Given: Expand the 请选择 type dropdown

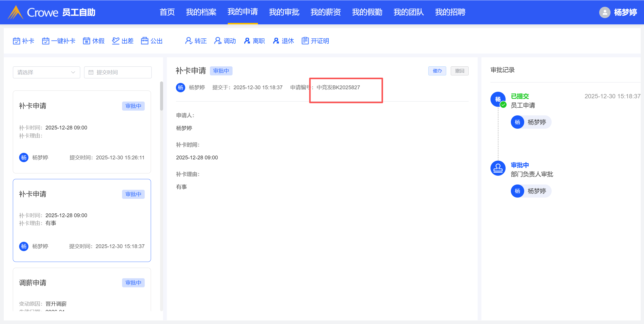Looking at the screenshot, I should point(46,72).
